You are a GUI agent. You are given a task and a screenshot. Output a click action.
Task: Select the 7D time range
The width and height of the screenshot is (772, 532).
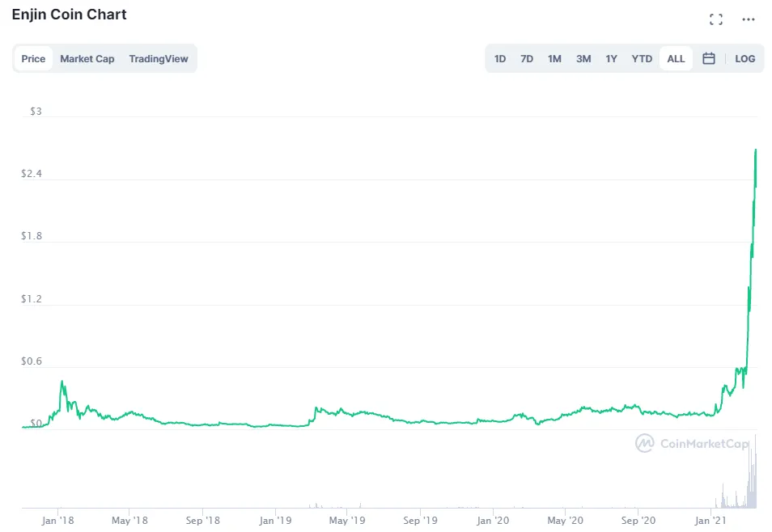[x=527, y=58]
